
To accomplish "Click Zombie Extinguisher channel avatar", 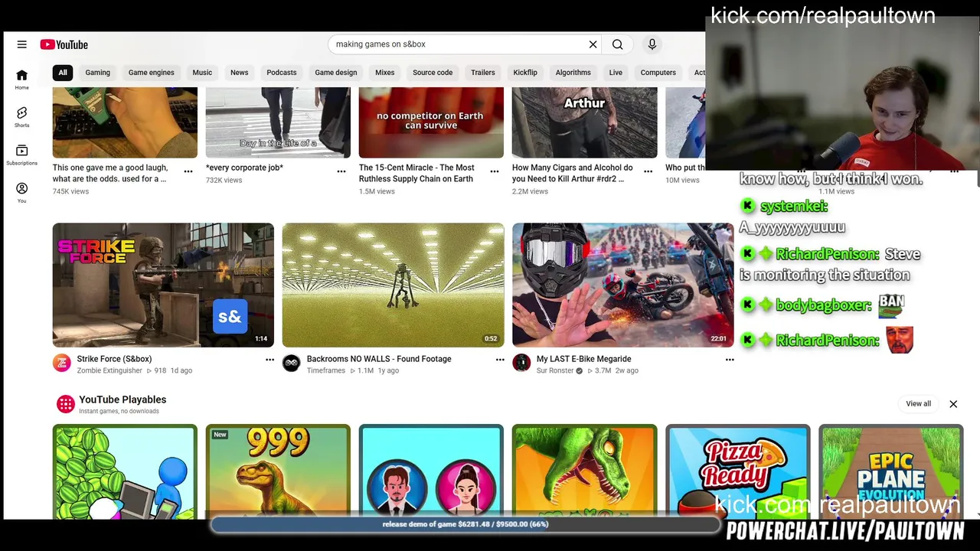I will 61,364.
